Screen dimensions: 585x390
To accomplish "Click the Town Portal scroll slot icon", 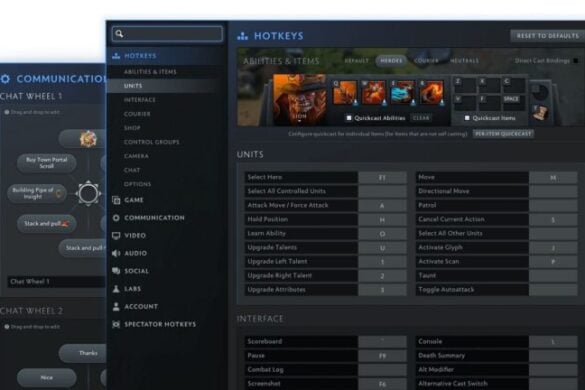I will click(x=539, y=113).
